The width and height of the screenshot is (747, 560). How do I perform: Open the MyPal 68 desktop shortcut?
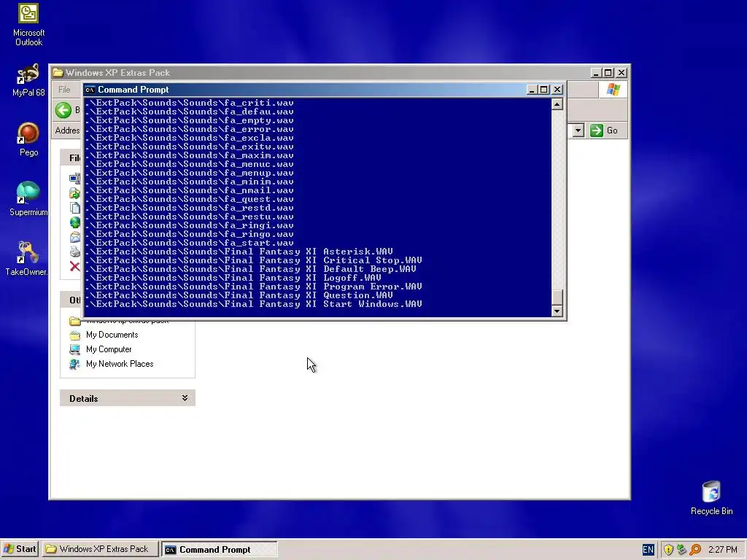[x=28, y=80]
